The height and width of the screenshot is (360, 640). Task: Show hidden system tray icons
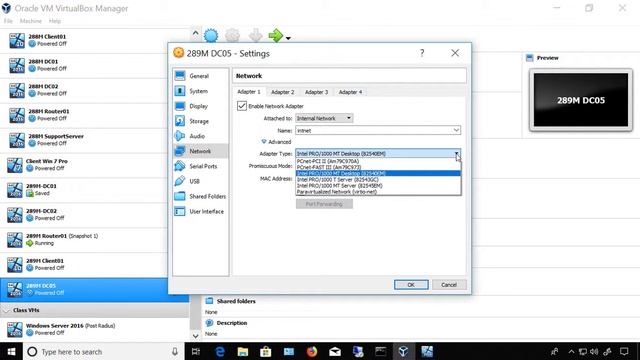click(x=571, y=351)
